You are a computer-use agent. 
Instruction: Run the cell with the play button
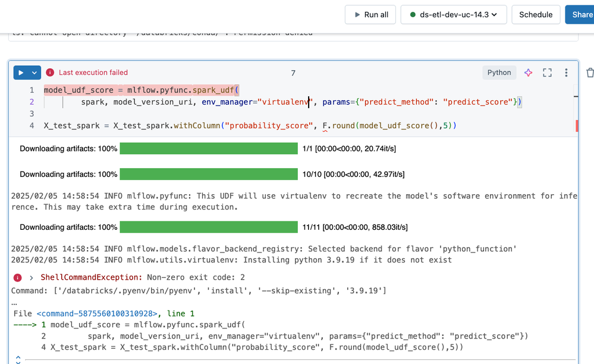click(x=21, y=72)
